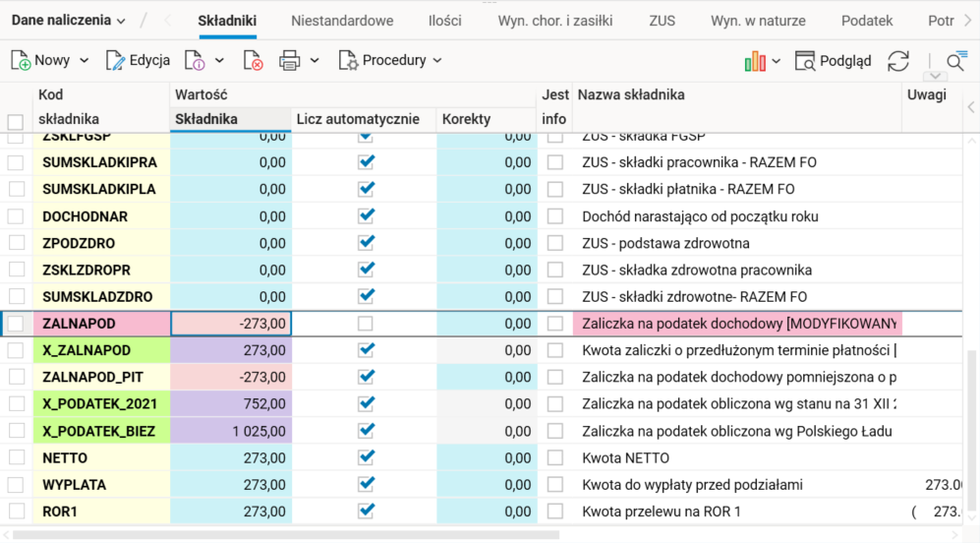The image size is (980, 543).
Task: Click the Edycja edit icon
Action: point(115,61)
